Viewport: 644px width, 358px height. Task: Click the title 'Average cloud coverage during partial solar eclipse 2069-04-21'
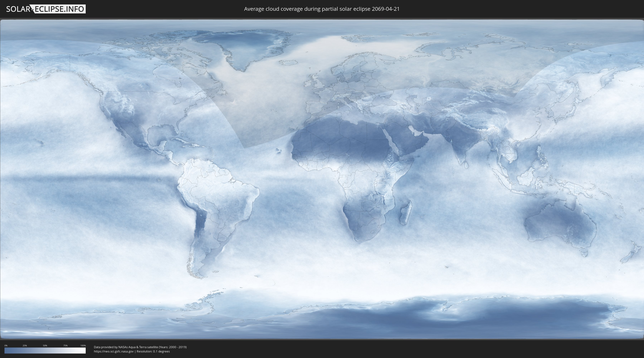point(322,9)
